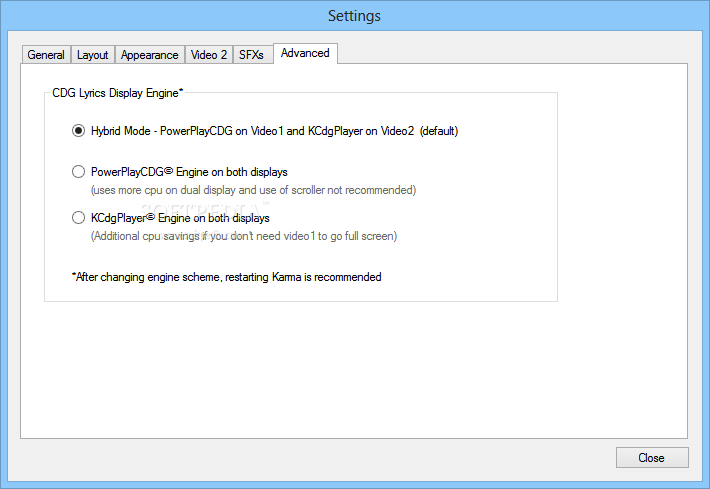Click the Settings window title

click(x=355, y=16)
